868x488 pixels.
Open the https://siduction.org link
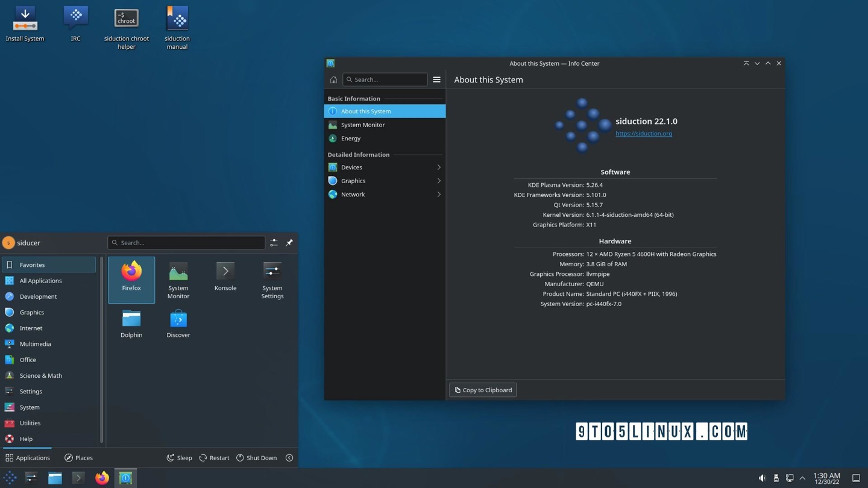tap(644, 134)
